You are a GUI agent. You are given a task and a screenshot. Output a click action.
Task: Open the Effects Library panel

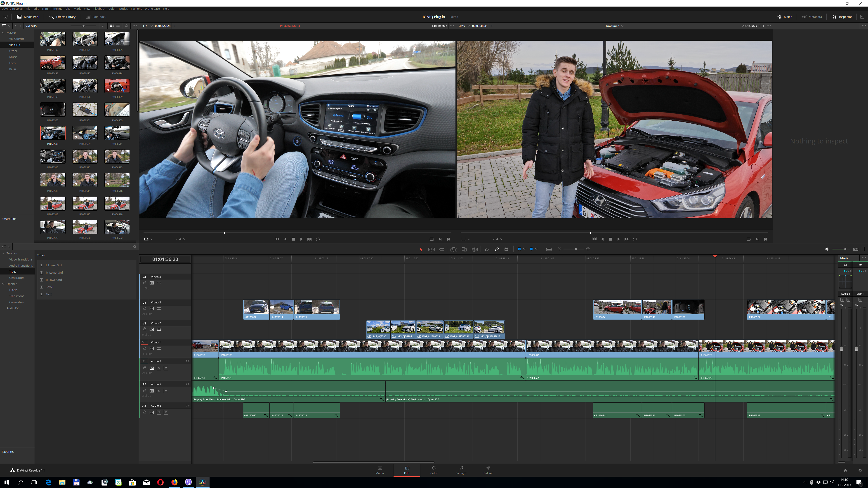click(x=62, y=16)
